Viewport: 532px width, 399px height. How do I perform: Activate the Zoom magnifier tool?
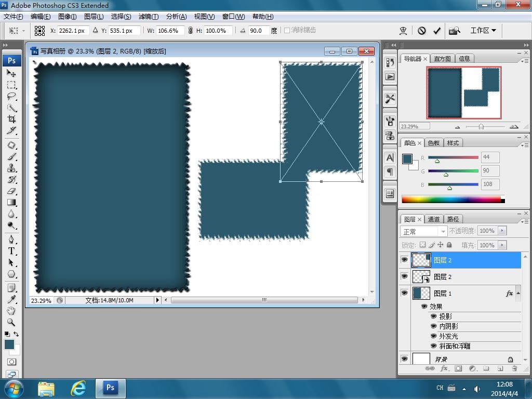click(x=11, y=323)
